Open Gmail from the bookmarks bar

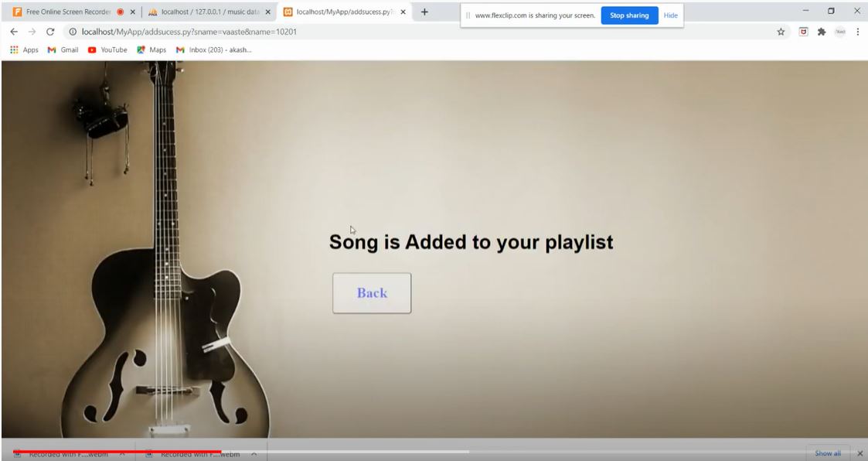tap(63, 49)
